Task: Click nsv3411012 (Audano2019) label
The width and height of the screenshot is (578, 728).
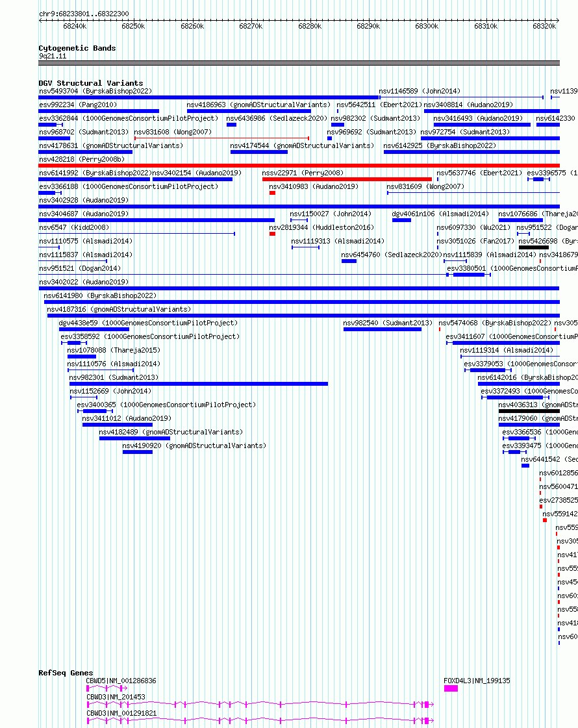Action: pos(127,418)
